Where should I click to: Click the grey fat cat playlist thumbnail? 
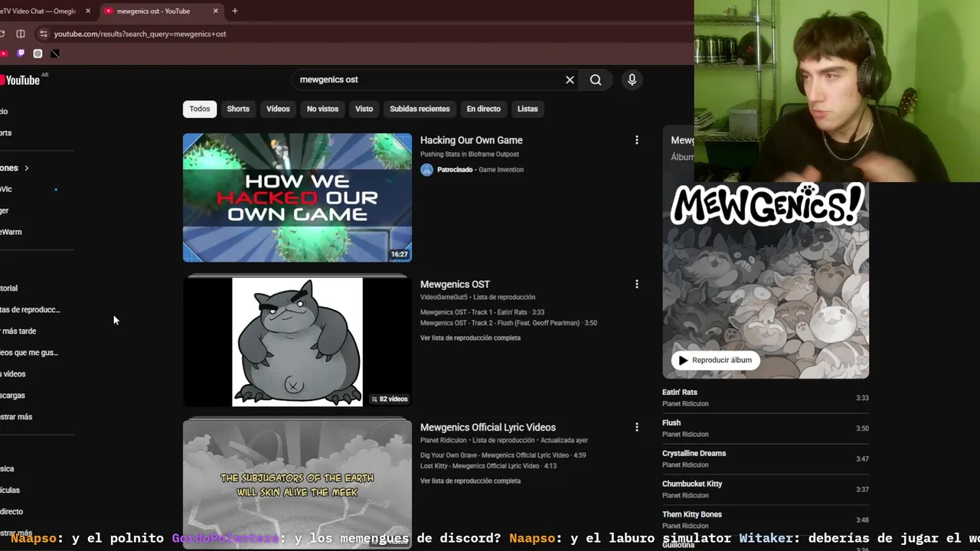297,341
